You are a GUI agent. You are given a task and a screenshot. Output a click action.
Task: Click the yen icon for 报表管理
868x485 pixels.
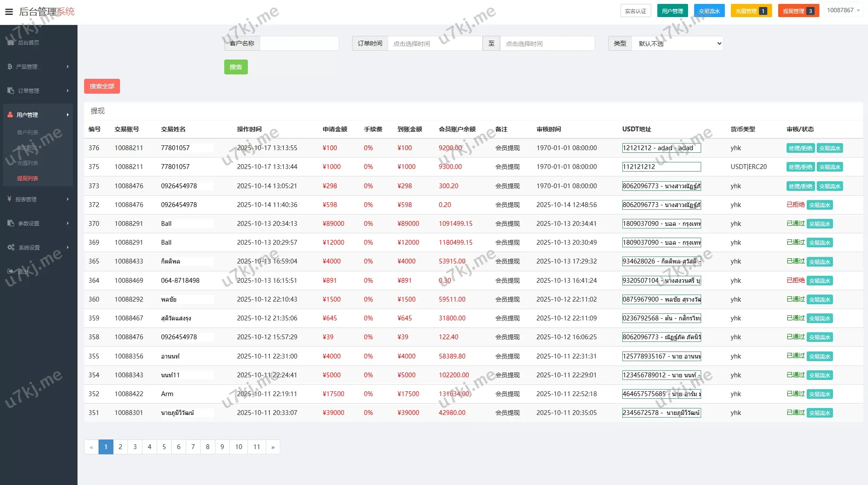point(9,199)
